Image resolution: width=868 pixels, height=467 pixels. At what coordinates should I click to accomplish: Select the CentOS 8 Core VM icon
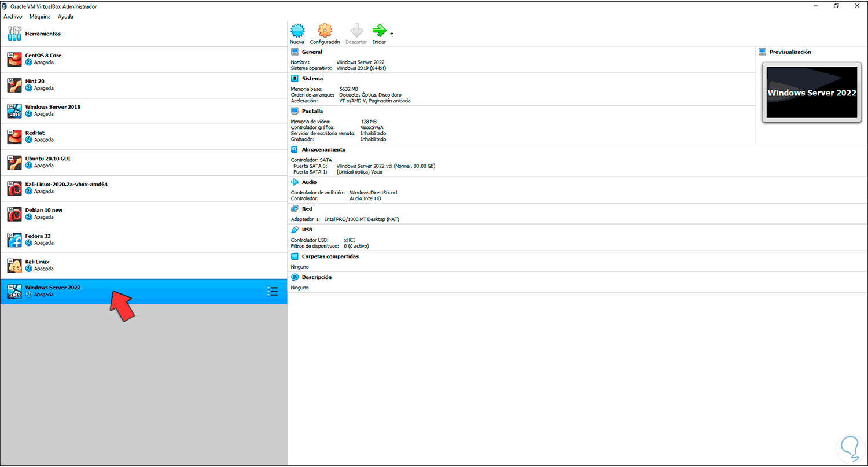(x=14, y=59)
